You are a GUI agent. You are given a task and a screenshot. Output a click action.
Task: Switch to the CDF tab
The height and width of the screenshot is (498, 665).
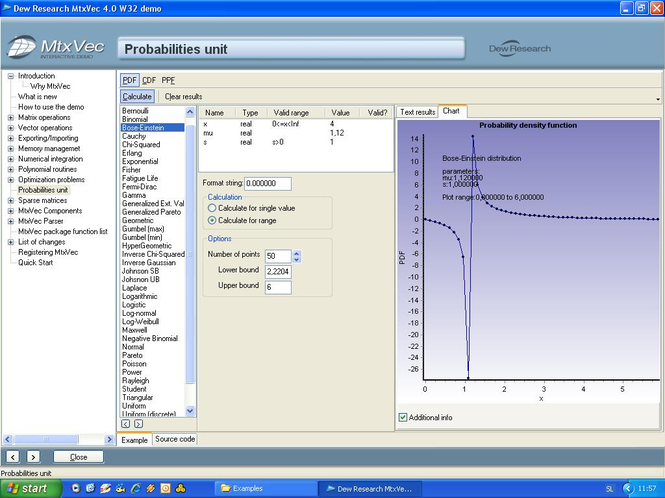click(x=149, y=80)
